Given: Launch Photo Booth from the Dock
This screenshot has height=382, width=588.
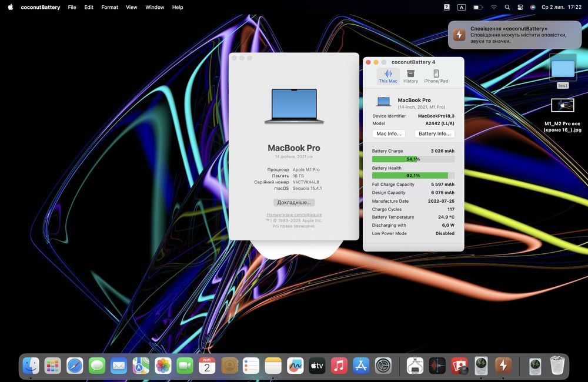Looking at the screenshot, I should coord(459,366).
